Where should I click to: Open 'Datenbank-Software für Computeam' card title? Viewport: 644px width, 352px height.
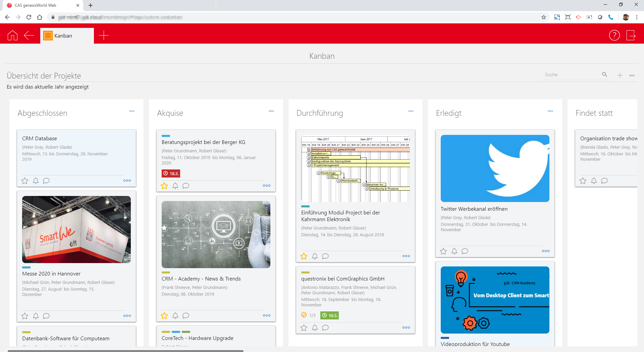(x=66, y=339)
